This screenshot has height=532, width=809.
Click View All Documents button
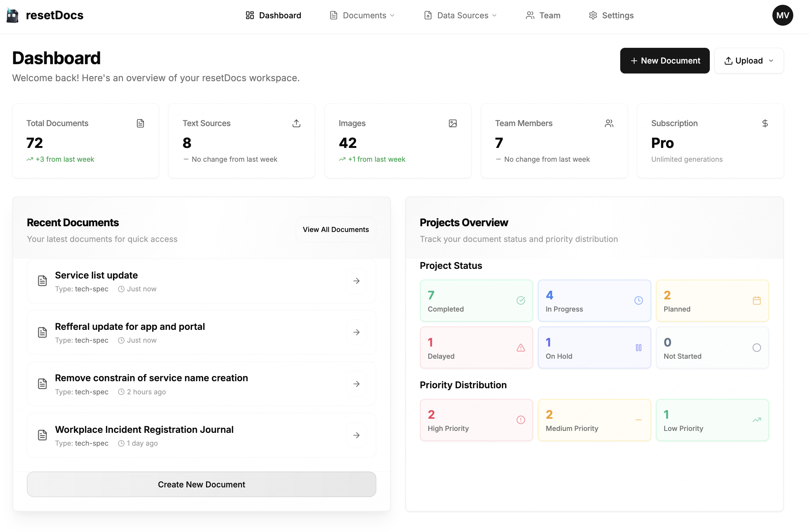point(335,230)
